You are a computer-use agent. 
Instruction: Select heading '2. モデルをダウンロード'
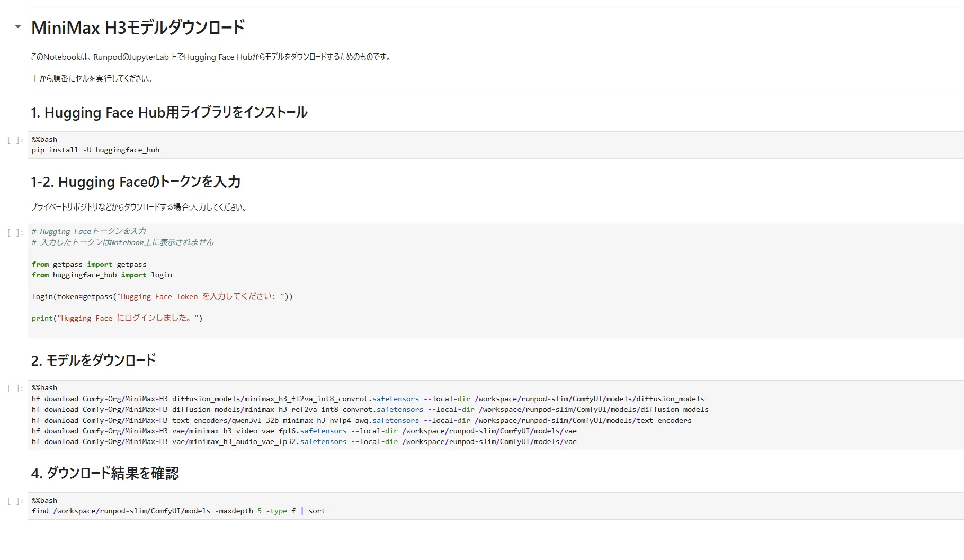(x=93, y=360)
